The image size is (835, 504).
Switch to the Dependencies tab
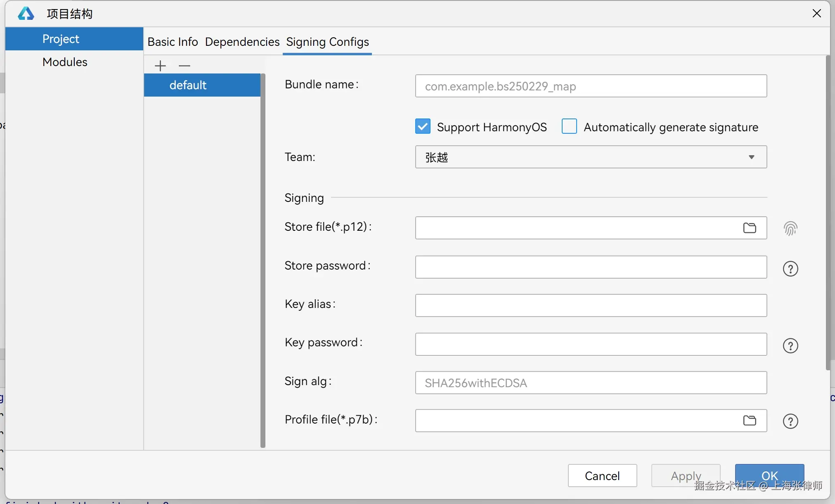pos(242,42)
